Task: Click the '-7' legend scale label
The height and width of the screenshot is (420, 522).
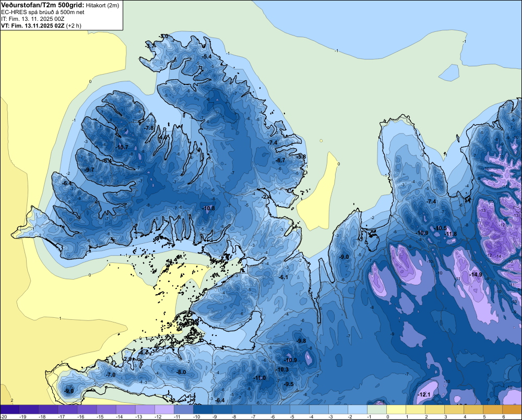Action: click(254, 417)
